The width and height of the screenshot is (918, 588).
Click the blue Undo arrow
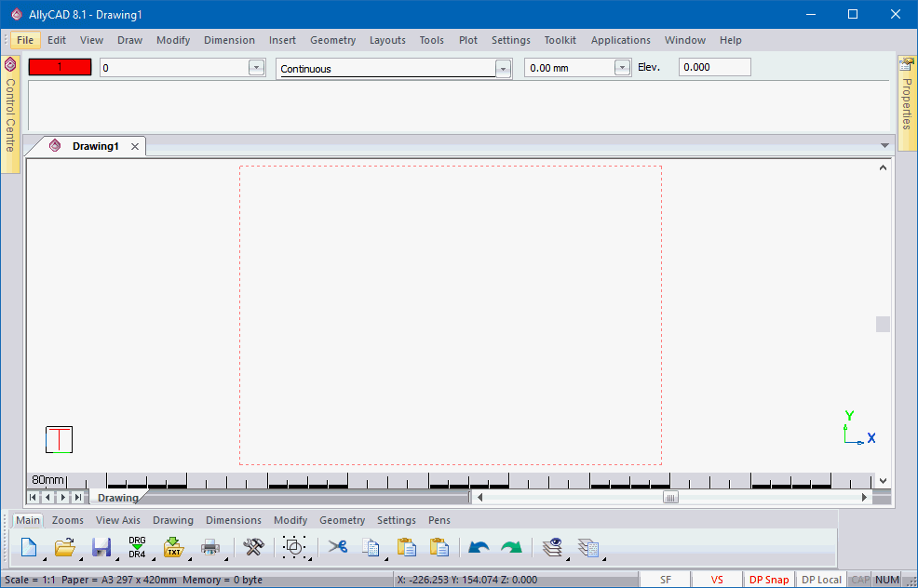coord(479,547)
